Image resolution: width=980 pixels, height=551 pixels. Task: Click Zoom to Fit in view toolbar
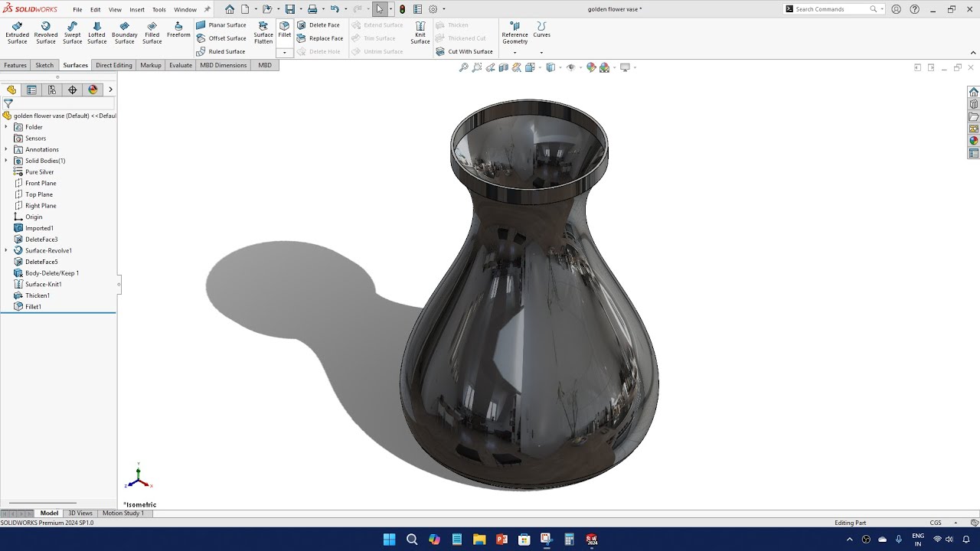[x=464, y=67]
